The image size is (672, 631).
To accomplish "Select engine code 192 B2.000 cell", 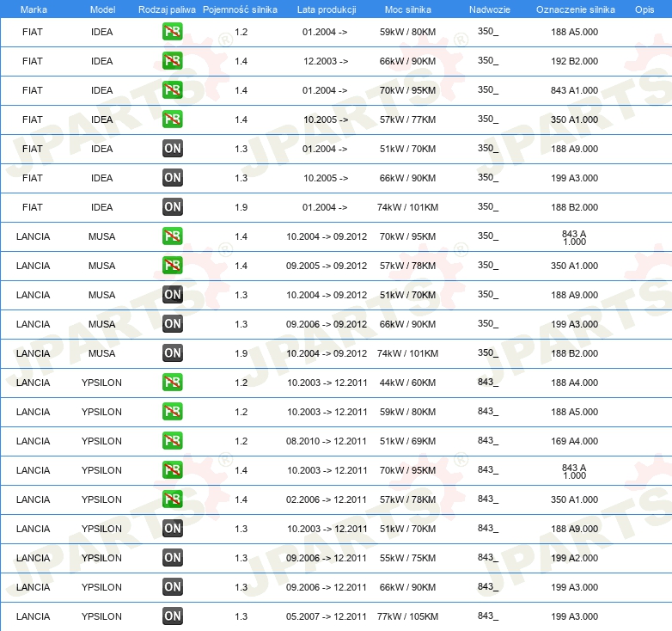I will tap(574, 61).
